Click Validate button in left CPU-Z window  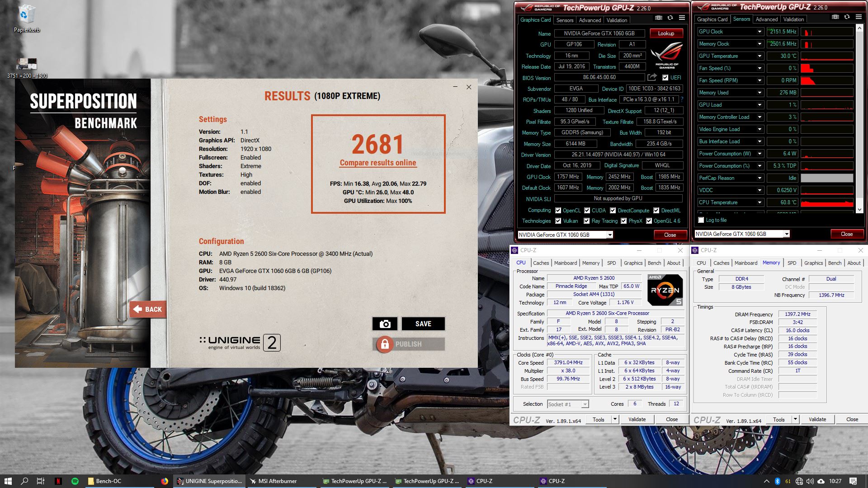coord(637,419)
